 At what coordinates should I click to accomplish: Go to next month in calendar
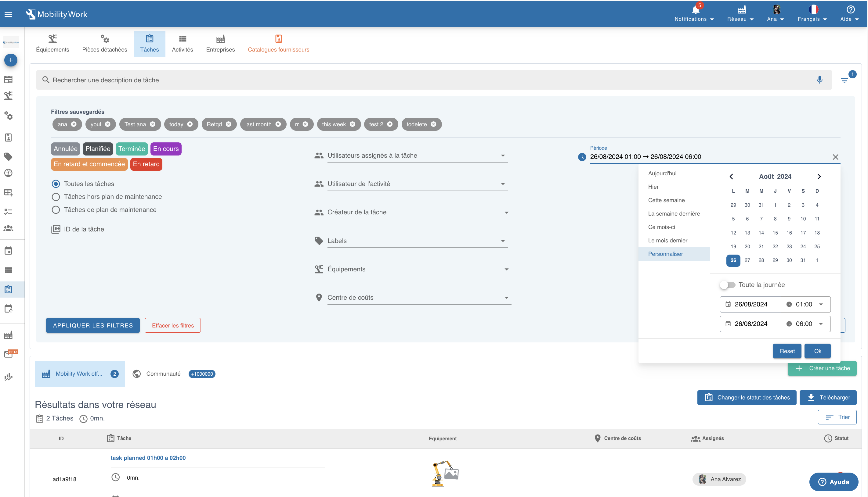(819, 177)
